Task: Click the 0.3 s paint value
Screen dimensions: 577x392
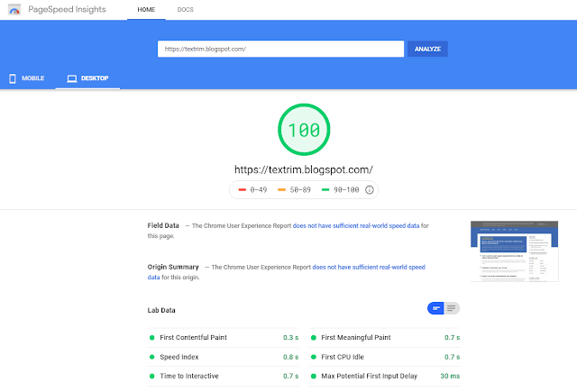Action: pyautogui.click(x=290, y=338)
